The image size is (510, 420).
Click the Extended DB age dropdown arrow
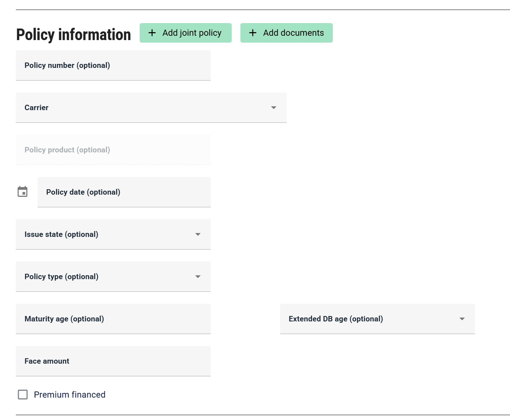(x=462, y=319)
